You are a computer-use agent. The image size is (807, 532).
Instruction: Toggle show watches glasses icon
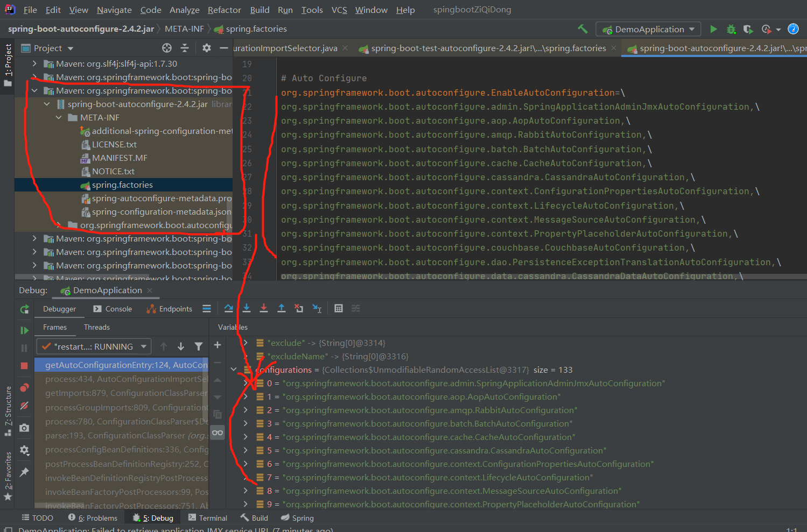point(217,432)
